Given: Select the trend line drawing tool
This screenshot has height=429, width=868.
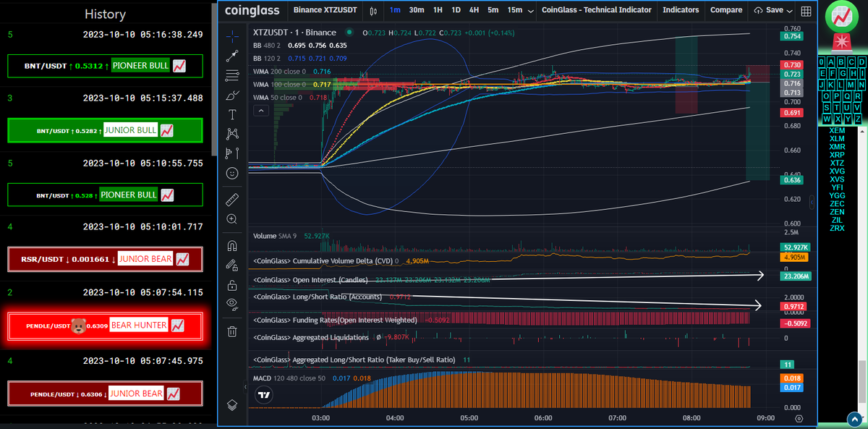Looking at the screenshot, I should [232, 55].
